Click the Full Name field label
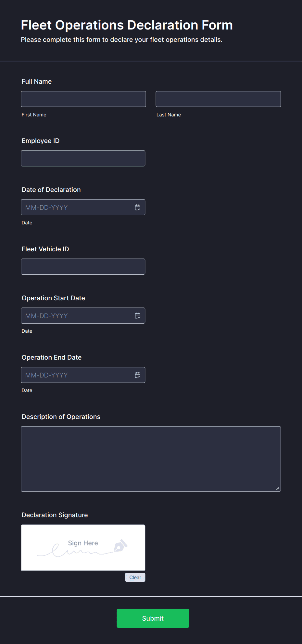This screenshot has height=644, width=302. pos(37,81)
